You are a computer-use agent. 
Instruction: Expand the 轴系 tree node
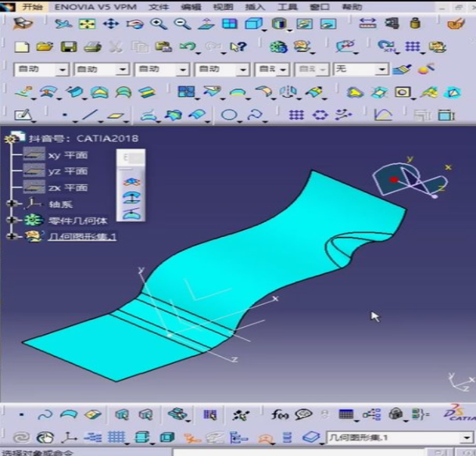(12, 203)
